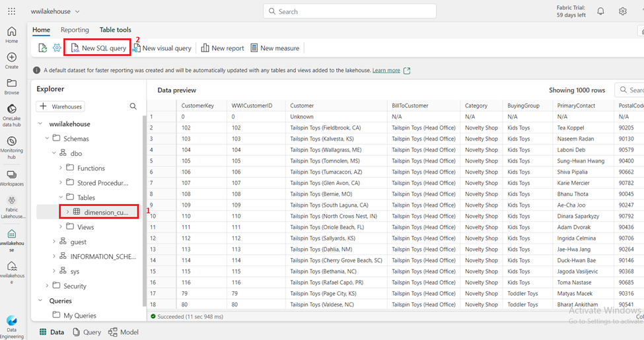This screenshot has width=644, height=340.
Task: Switch to the Home ribbon tab
Action: point(41,30)
